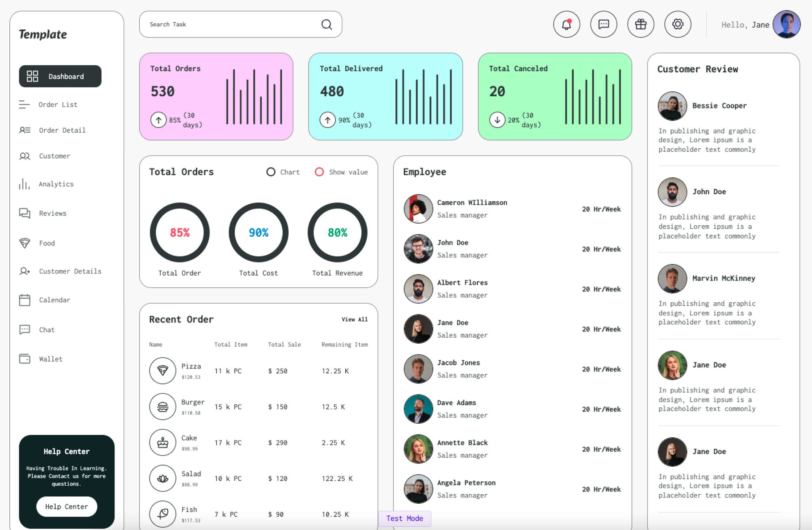The width and height of the screenshot is (812, 530).
Task: Open the Wallet icon in sidebar
Action: coord(24,359)
